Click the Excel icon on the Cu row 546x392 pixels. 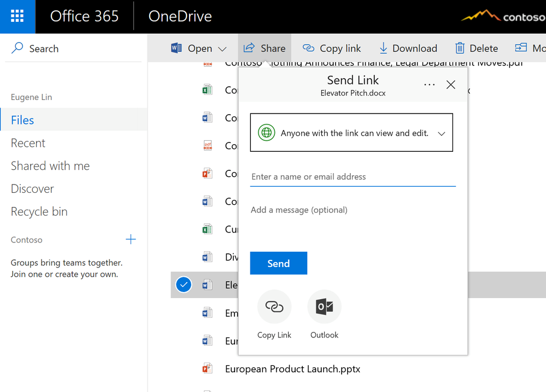coord(207,229)
